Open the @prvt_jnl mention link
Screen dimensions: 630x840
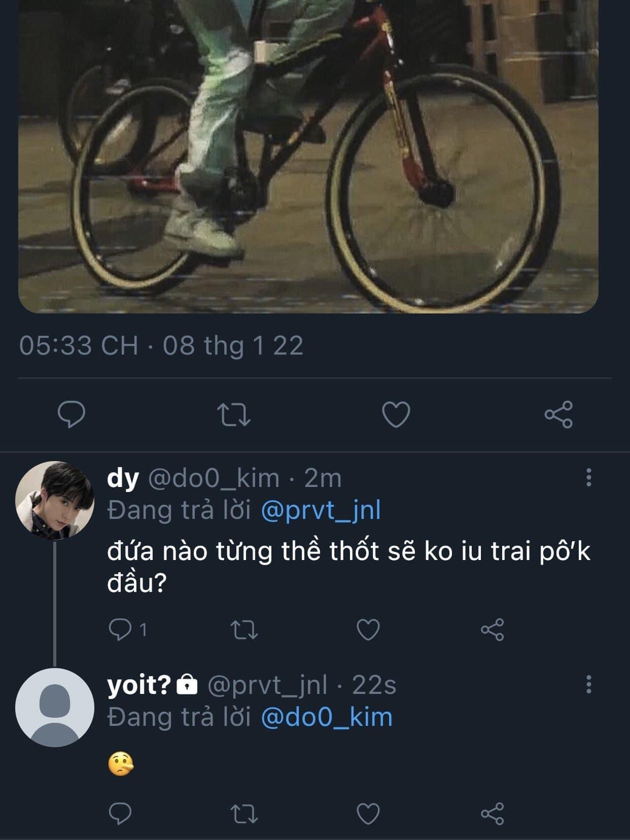[x=321, y=510]
